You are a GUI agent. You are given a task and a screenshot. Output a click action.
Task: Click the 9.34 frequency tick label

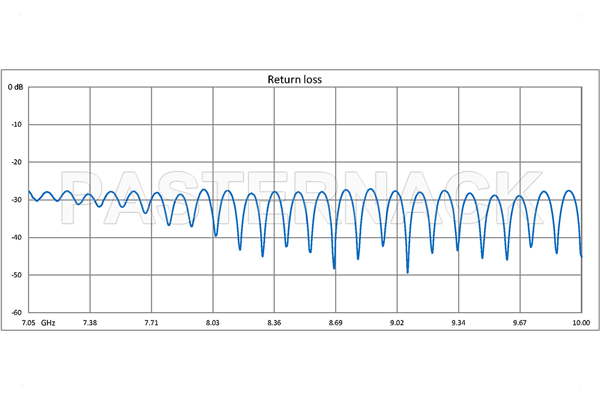tap(458, 323)
